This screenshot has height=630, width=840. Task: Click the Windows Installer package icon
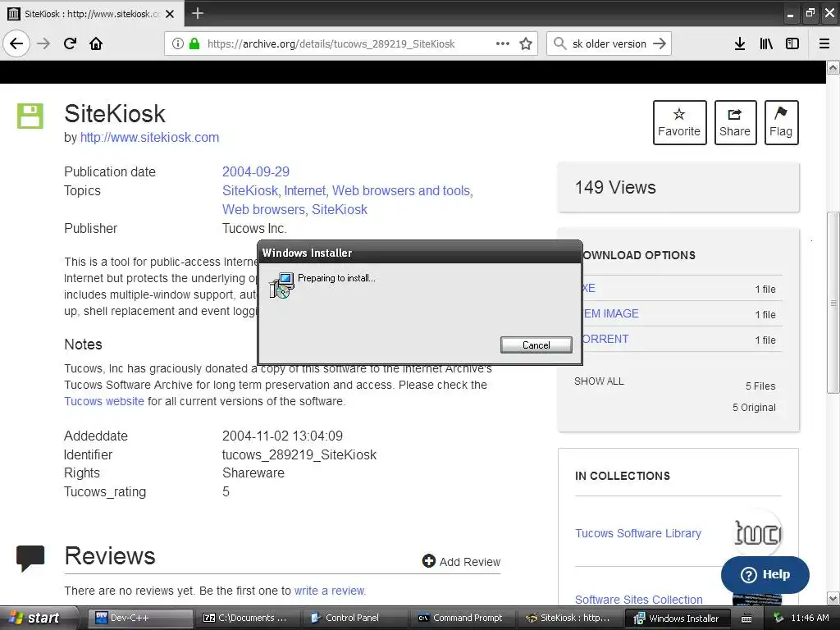click(282, 285)
